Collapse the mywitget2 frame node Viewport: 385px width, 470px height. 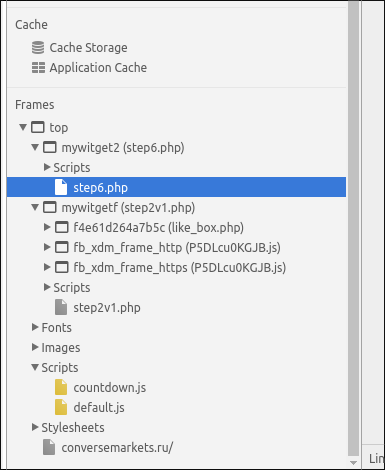pos(35,147)
